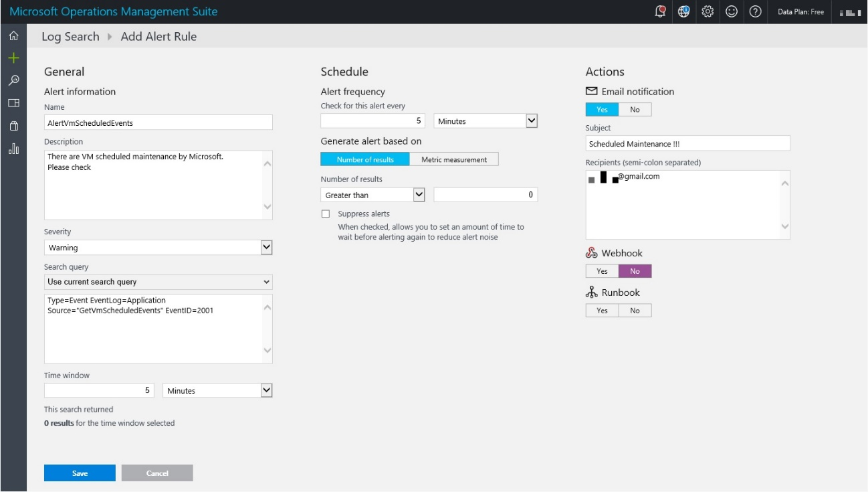Click the '0 results' text
The image size is (868, 492).
pos(59,423)
